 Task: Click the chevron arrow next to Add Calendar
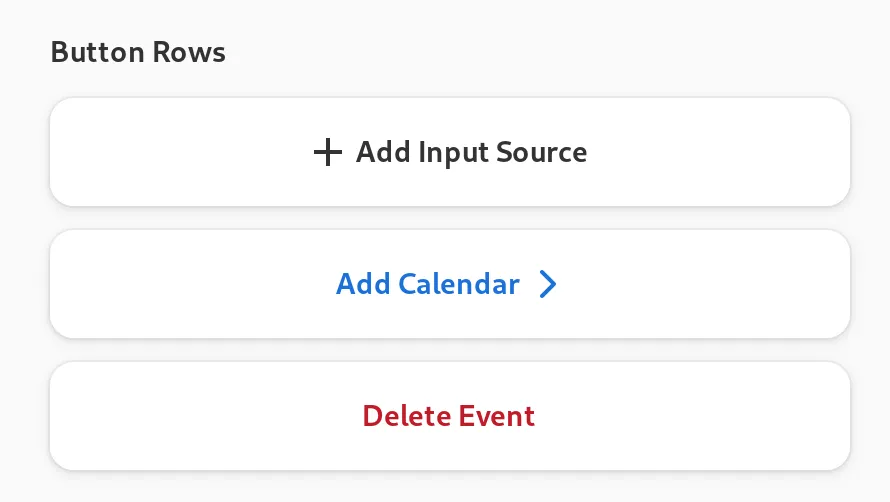(x=547, y=285)
